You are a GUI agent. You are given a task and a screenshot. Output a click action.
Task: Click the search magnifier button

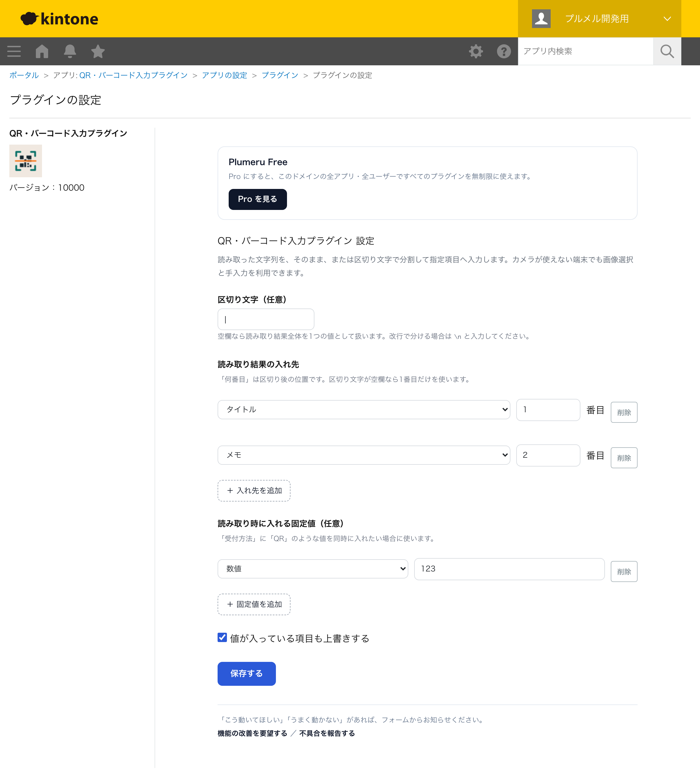[x=667, y=51]
